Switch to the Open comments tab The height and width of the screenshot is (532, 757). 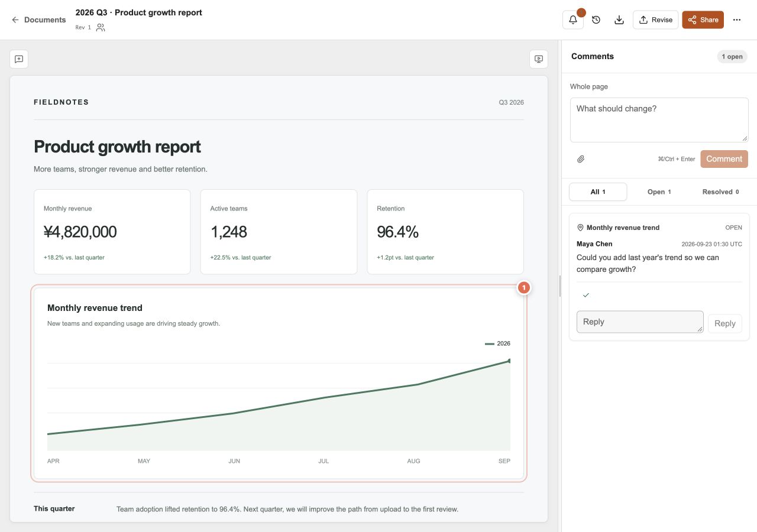(x=659, y=192)
